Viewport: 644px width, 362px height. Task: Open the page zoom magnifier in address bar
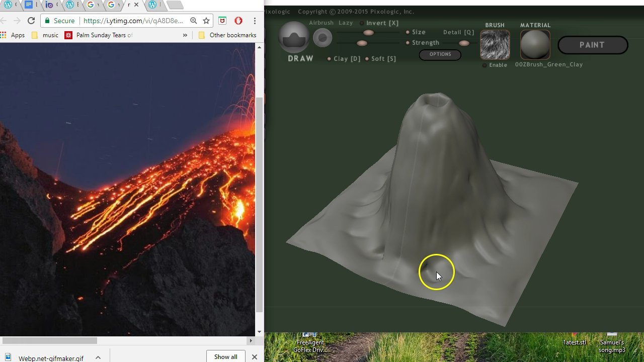click(194, 21)
